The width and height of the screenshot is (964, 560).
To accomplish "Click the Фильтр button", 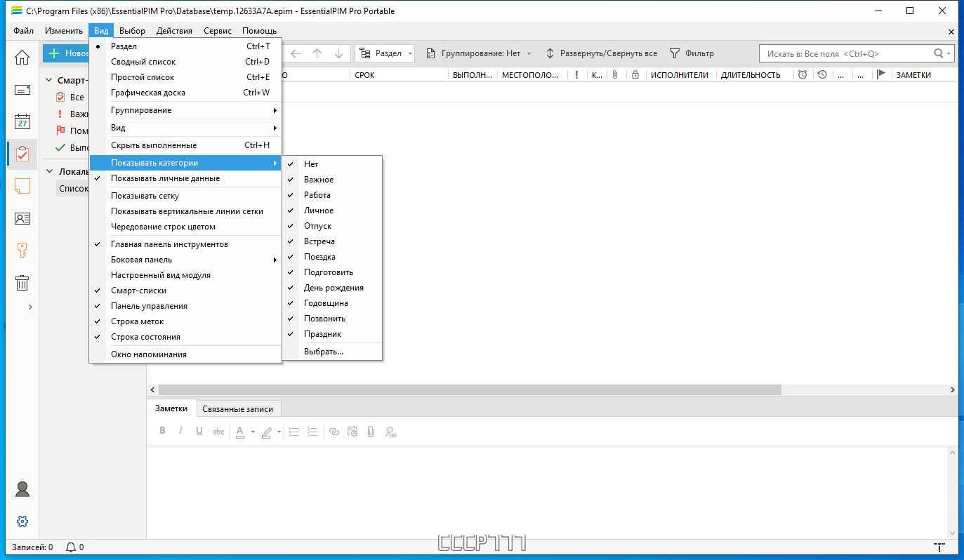I will click(692, 53).
